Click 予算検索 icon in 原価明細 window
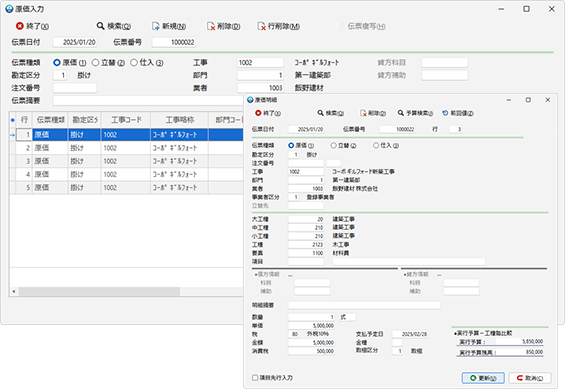Viewport: 565px width, 389px height. pos(401,113)
